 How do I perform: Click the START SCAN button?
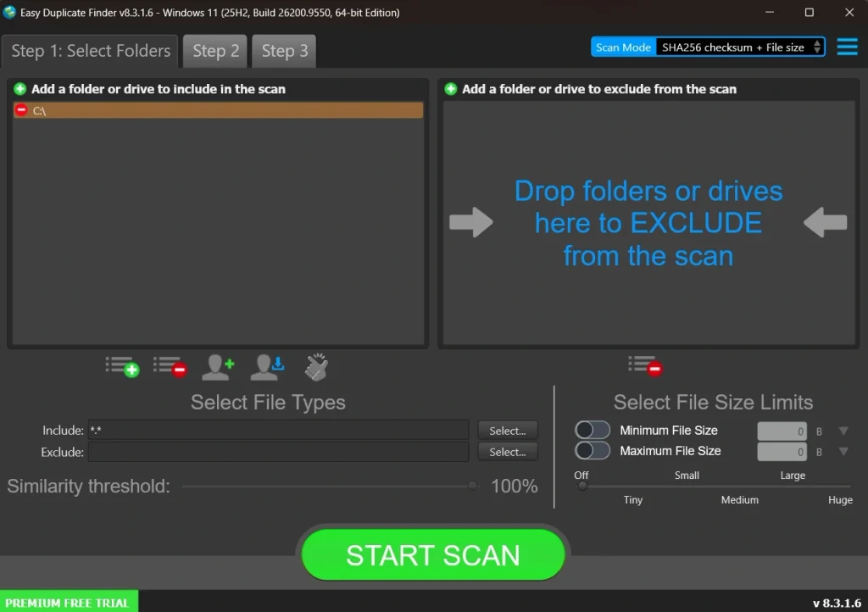[433, 554]
